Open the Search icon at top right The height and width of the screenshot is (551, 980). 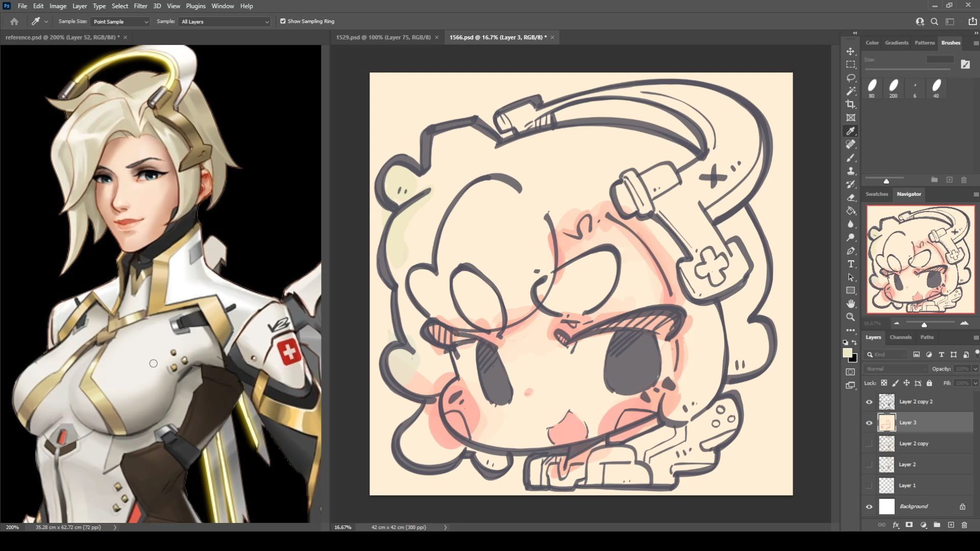pos(934,21)
